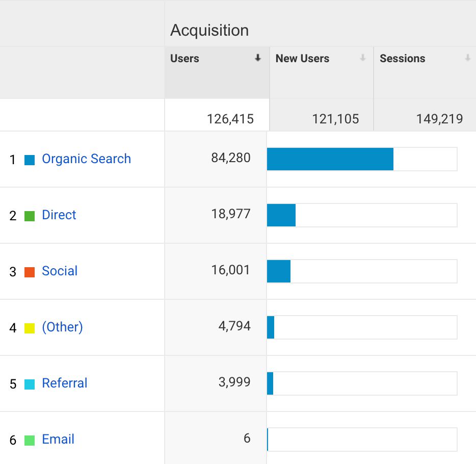Open the Referral channel report
Screen dimensions: 476x464
(64, 383)
